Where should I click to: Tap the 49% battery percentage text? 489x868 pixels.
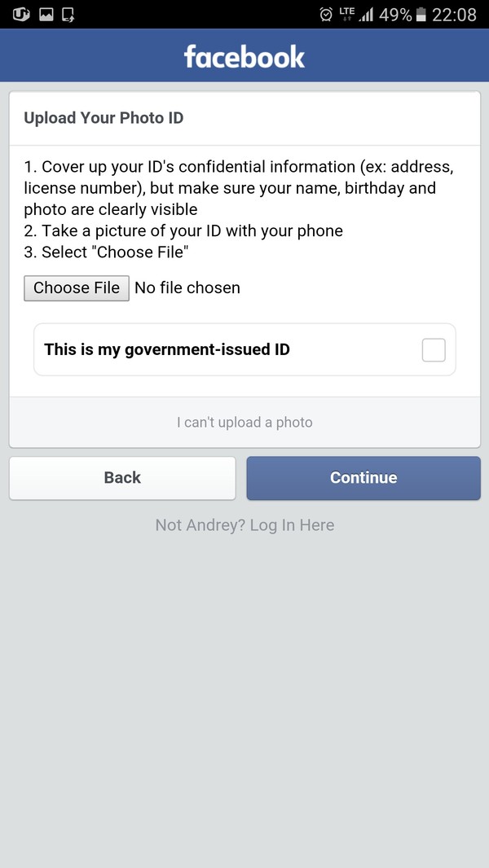click(x=395, y=14)
